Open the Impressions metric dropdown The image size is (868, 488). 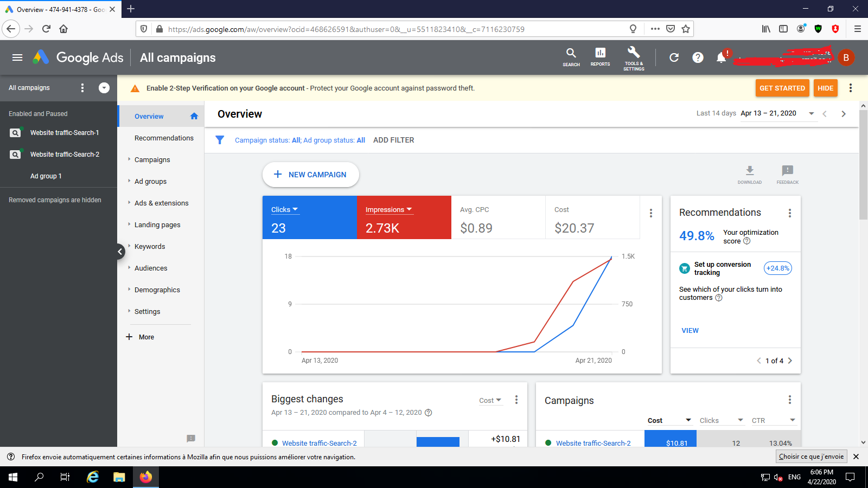point(389,210)
